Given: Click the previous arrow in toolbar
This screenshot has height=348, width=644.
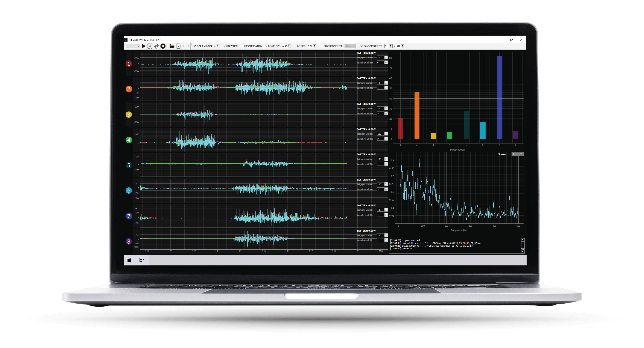Looking at the screenshot, I should coord(184,46).
